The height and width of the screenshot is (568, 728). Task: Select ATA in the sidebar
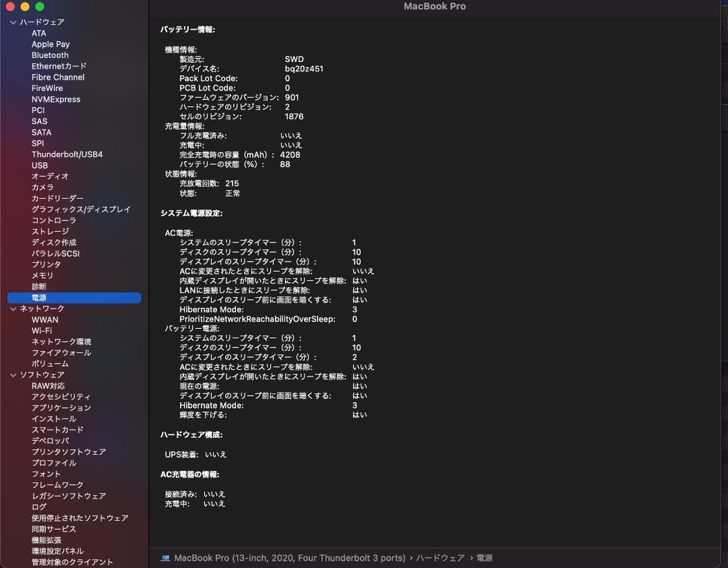click(39, 34)
